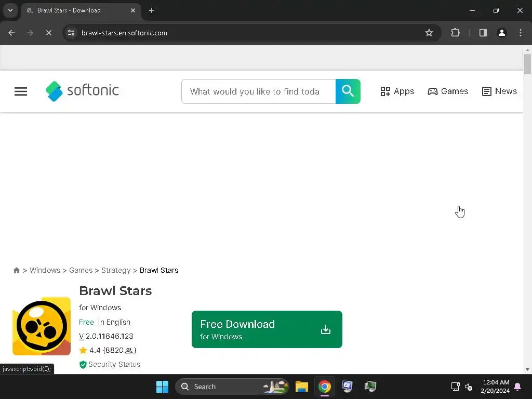The image size is (532, 399).
Task: Open the notification bell
Action: [x=518, y=387]
